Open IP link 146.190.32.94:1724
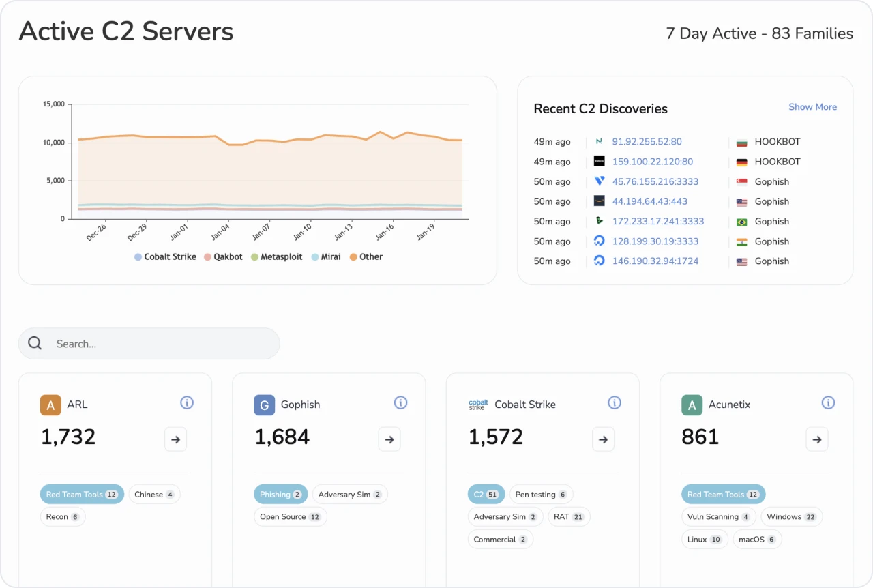Image resolution: width=873 pixels, height=588 pixels. coord(655,261)
